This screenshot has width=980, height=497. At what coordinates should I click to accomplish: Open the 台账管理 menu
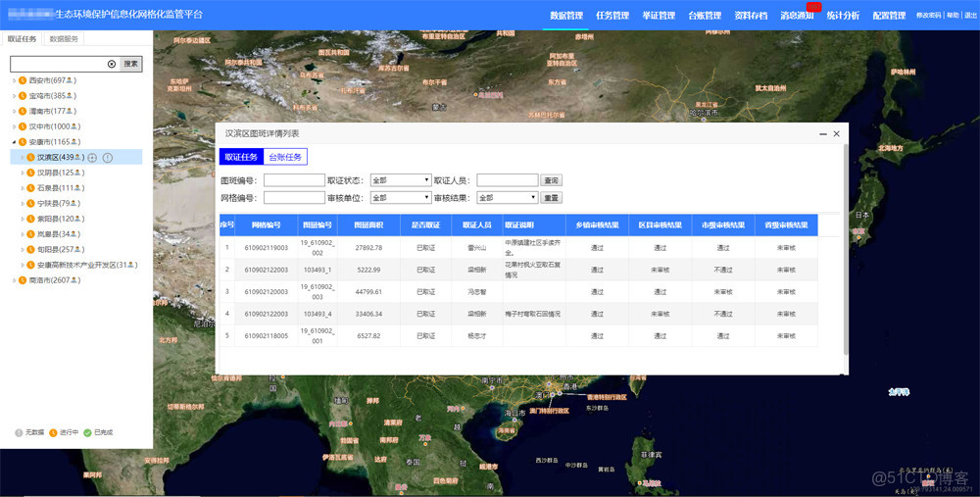(x=705, y=16)
